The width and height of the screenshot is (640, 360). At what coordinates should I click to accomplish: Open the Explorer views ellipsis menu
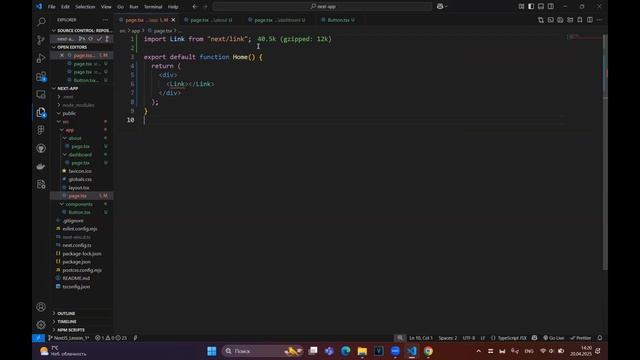(105, 20)
